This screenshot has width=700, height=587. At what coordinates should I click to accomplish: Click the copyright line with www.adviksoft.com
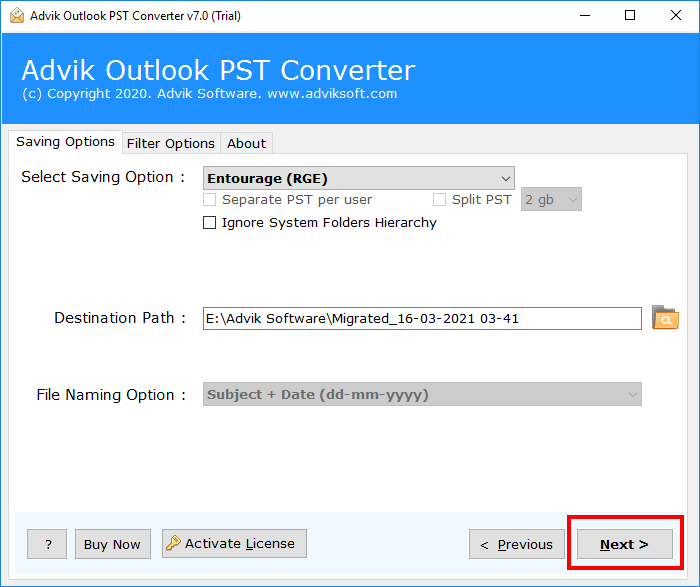tap(210, 94)
